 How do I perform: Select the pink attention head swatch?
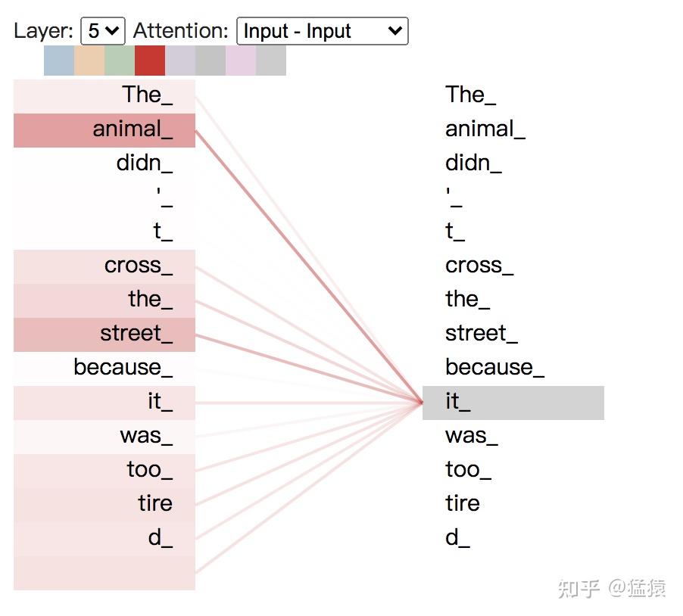point(241,60)
